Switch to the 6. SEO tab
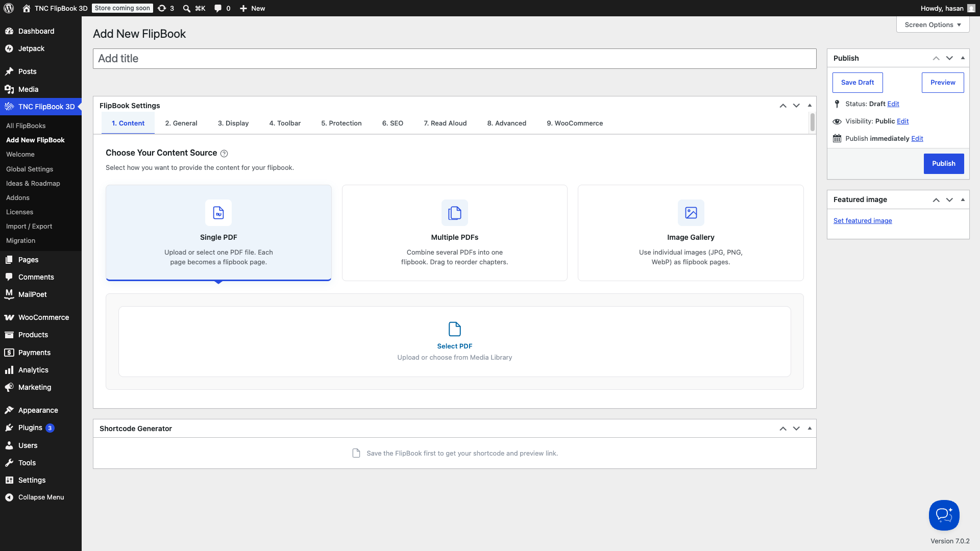This screenshot has width=980, height=551. (x=393, y=123)
